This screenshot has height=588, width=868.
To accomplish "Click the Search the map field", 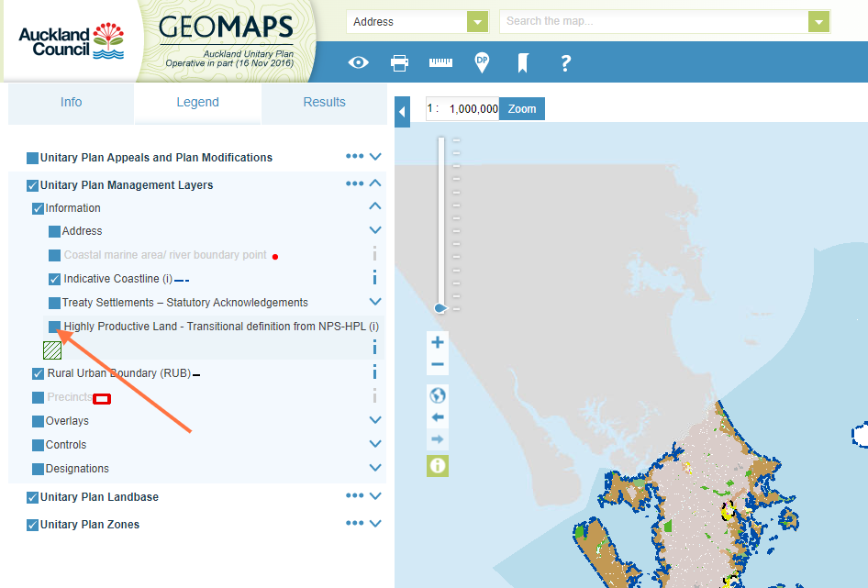I will 654,22.
